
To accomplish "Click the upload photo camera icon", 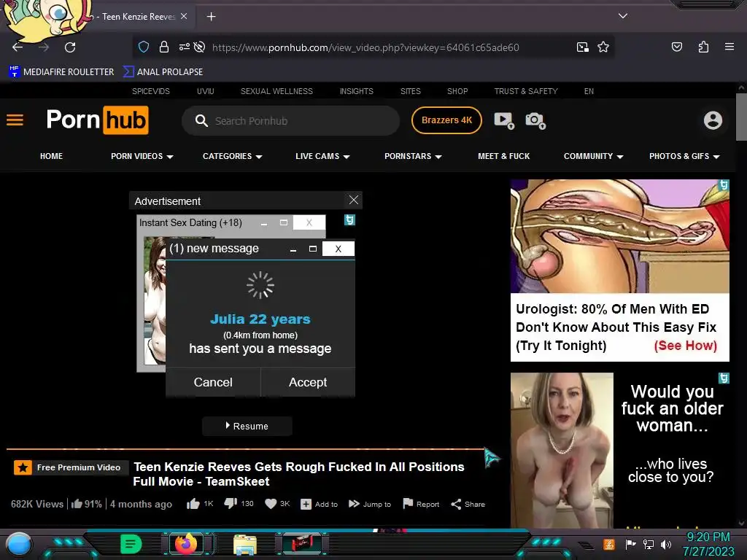I will tap(535, 120).
